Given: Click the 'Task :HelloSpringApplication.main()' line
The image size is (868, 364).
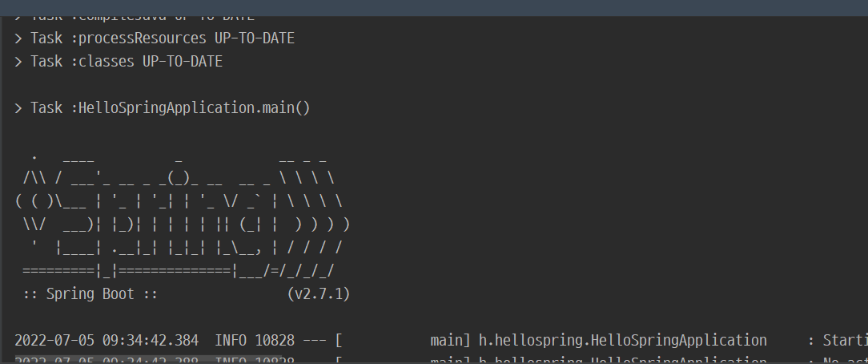Looking at the screenshot, I should pyautogui.click(x=163, y=108).
